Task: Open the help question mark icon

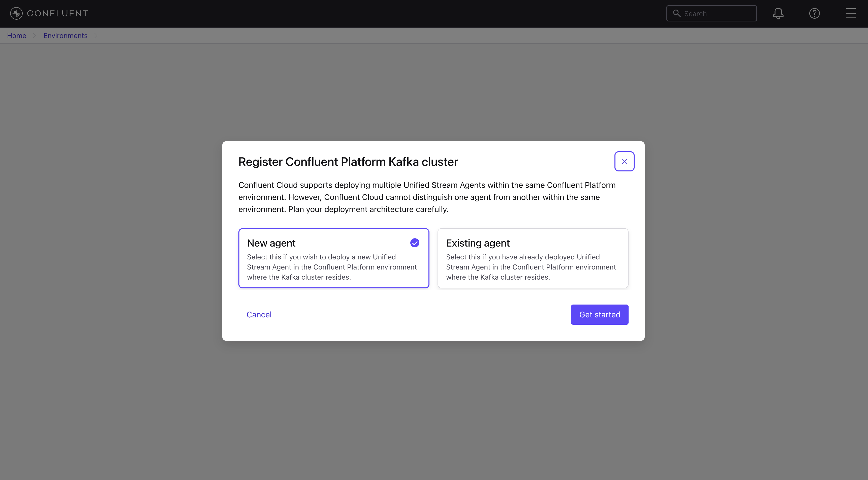Action: (x=814, y=13)
